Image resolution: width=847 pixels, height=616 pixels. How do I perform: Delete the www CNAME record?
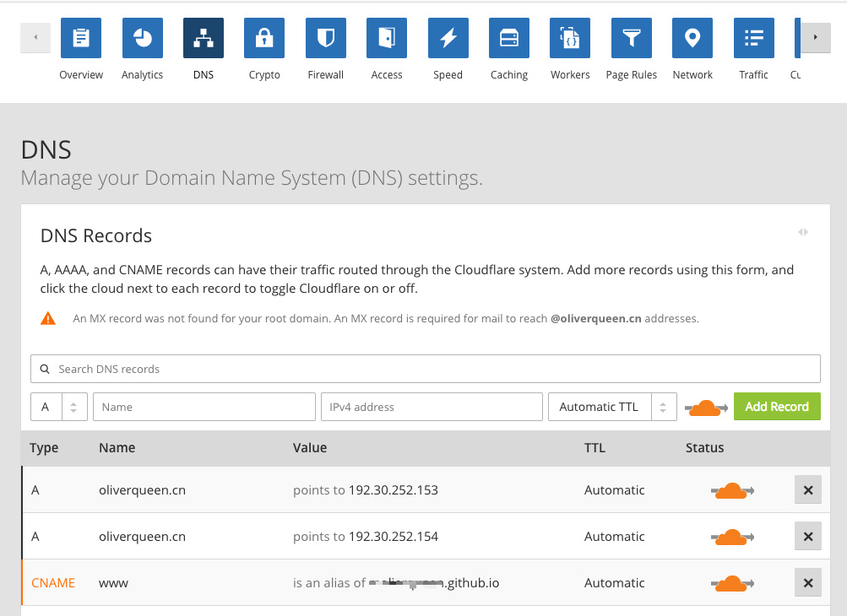[x=808, y=582]
